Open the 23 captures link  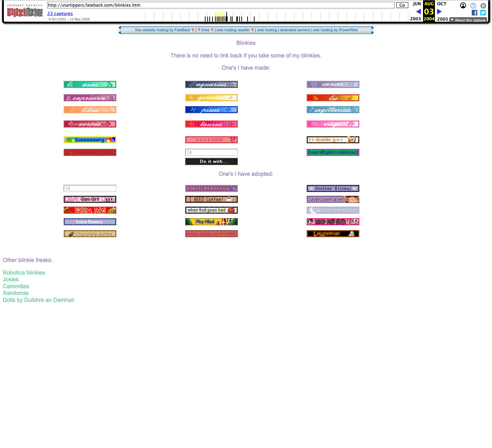[60, 14]
